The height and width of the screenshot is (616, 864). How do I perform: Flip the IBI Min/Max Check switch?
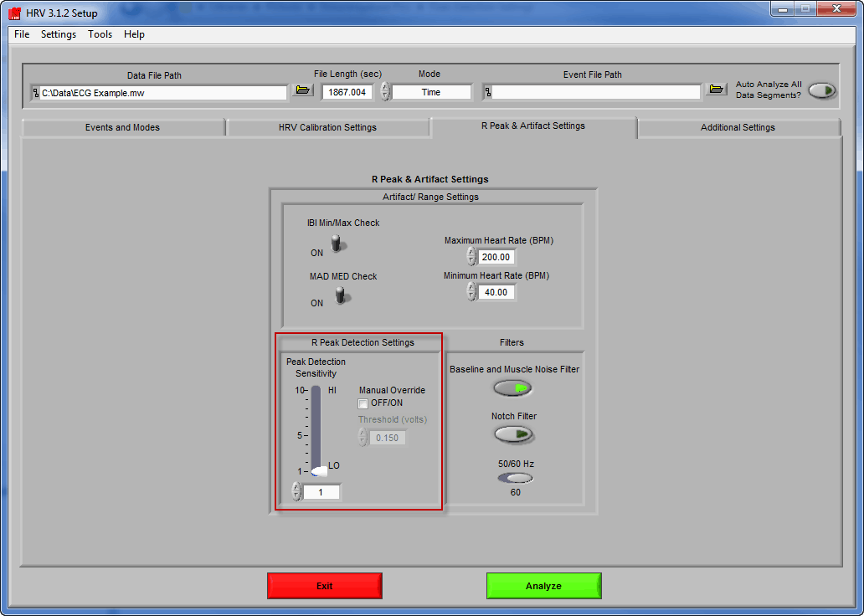click(336, 244)
